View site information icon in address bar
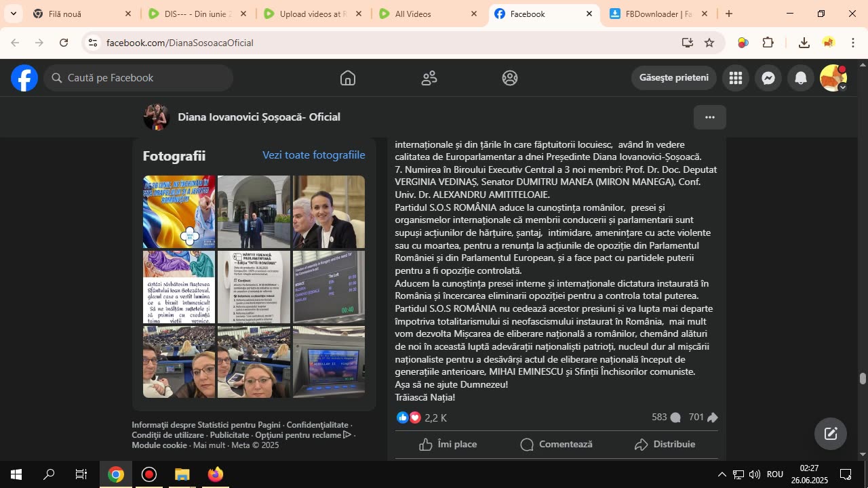This screenshot has height=488, width=868. point(93,43)
